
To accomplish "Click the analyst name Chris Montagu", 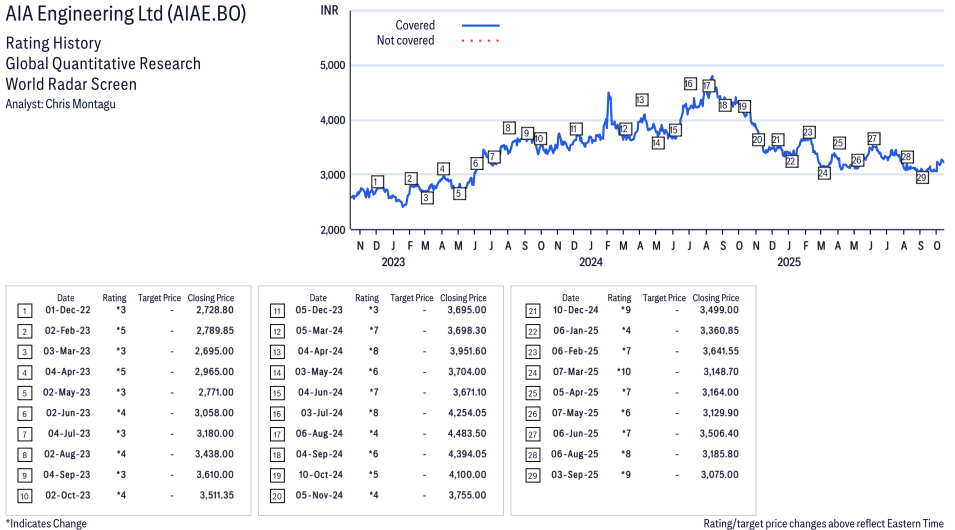I will coord(81,104).
